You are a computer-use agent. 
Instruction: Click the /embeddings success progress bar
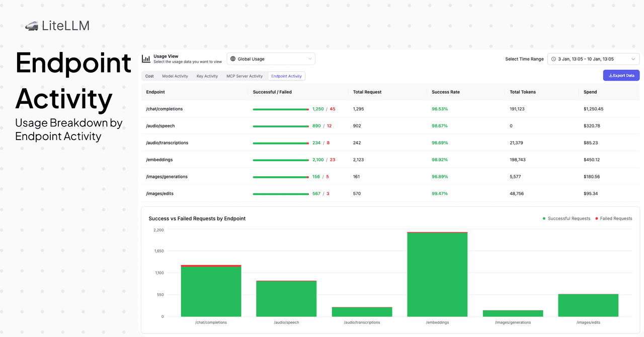[281, 160]
